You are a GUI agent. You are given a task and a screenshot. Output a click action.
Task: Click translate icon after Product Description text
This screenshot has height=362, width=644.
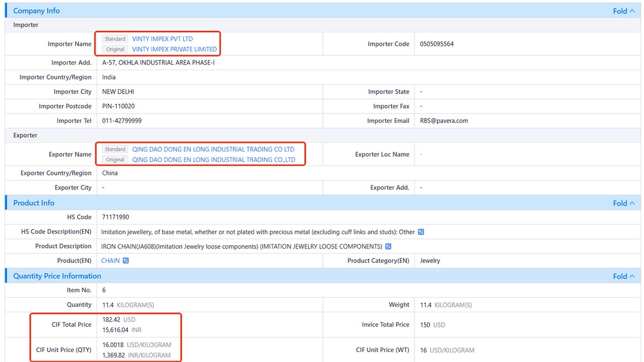coord(388,246)
